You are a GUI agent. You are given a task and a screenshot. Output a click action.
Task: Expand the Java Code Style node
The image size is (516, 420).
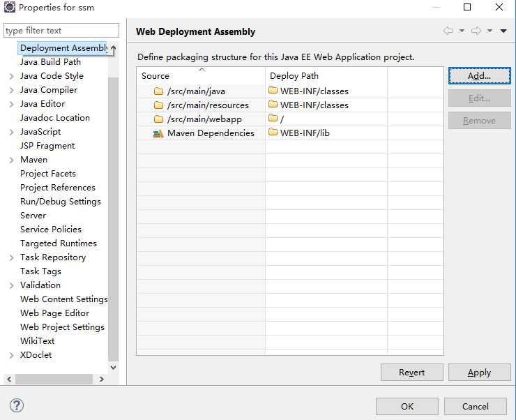(12, 76)
